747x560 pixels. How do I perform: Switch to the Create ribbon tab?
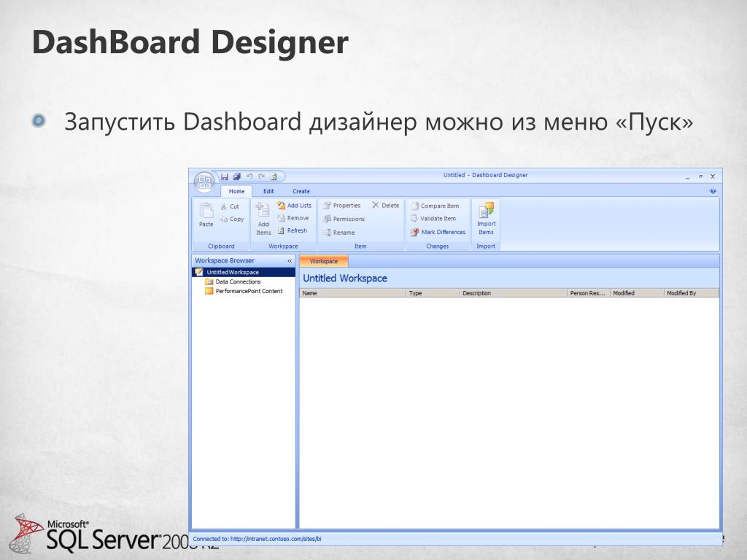(x=301, y=192)
